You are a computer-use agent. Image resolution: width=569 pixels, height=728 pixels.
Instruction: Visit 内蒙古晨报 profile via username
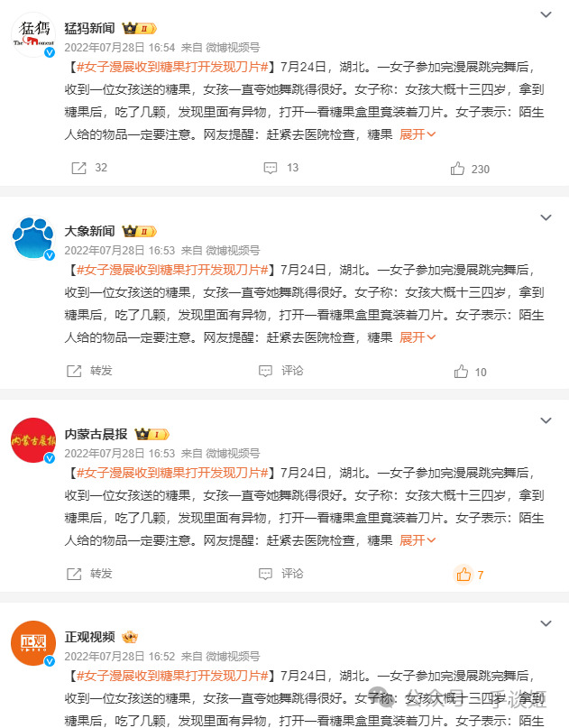pos(96,434)
